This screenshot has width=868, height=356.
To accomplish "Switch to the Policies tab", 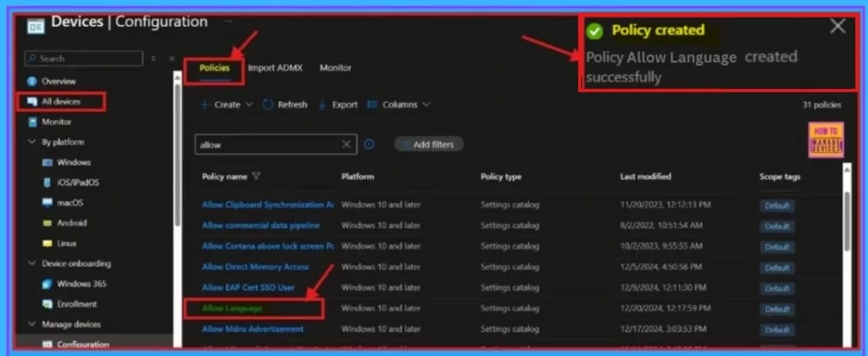I will [x=214, y=68].
